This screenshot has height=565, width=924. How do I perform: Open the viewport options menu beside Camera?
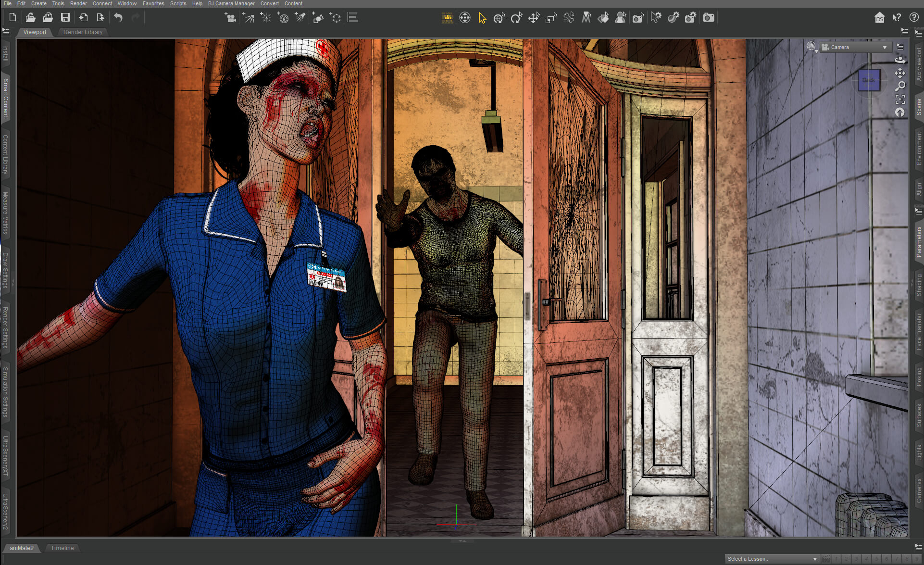(900, 47)
